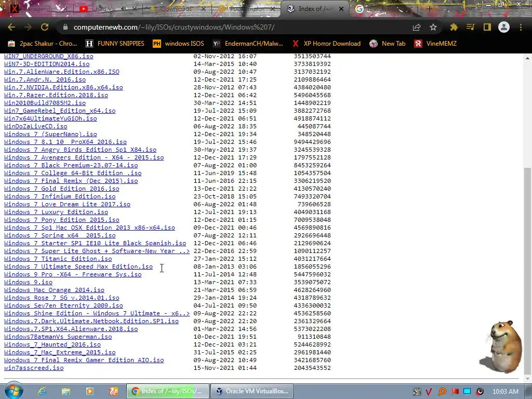Click the browser Back arrow

[x=11, y=27]
